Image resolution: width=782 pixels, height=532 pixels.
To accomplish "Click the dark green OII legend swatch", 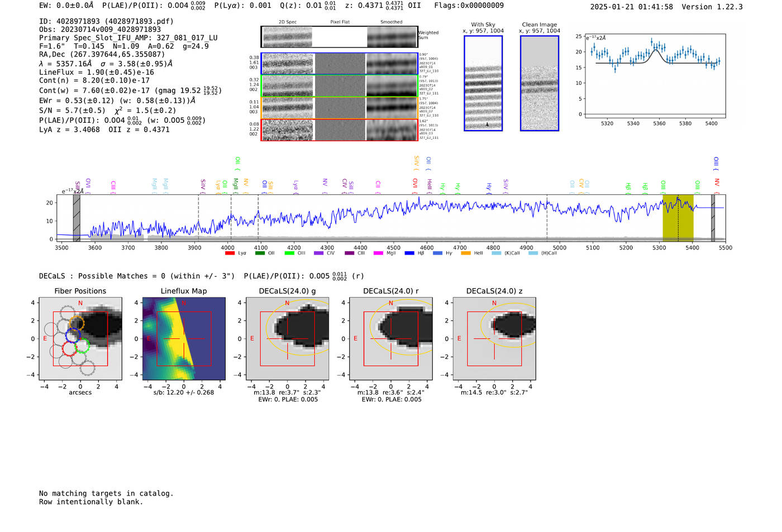I will [x=260, y=253].
